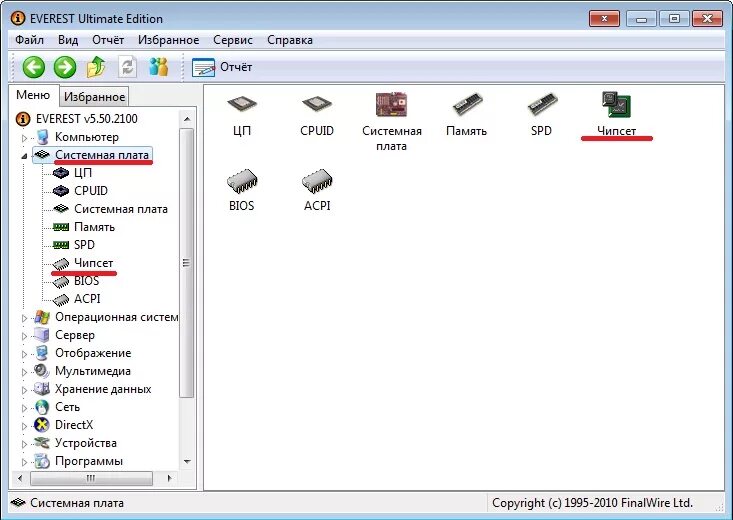Select BIOS in the tree
The height and width of the screenshot is (520, 733).
point(76,281)
